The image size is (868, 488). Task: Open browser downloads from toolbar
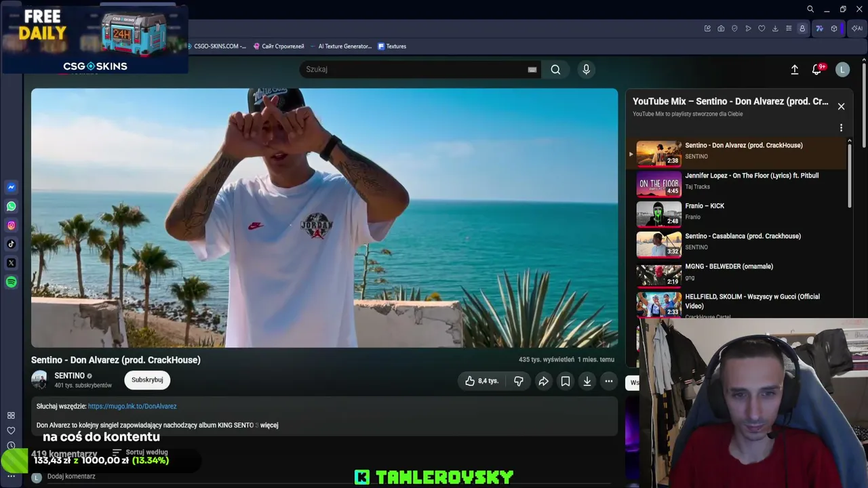click(775, 28)
